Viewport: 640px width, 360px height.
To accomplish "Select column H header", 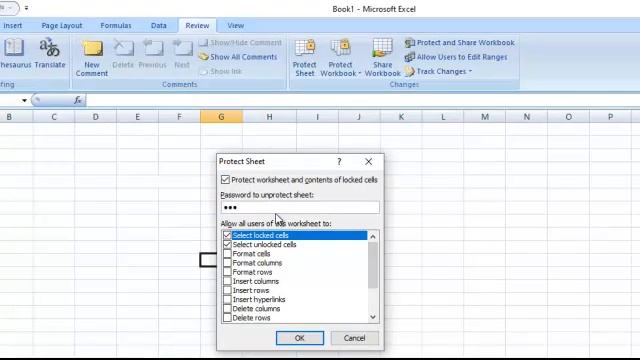I will pyautogui.click(x=269, y=117).
